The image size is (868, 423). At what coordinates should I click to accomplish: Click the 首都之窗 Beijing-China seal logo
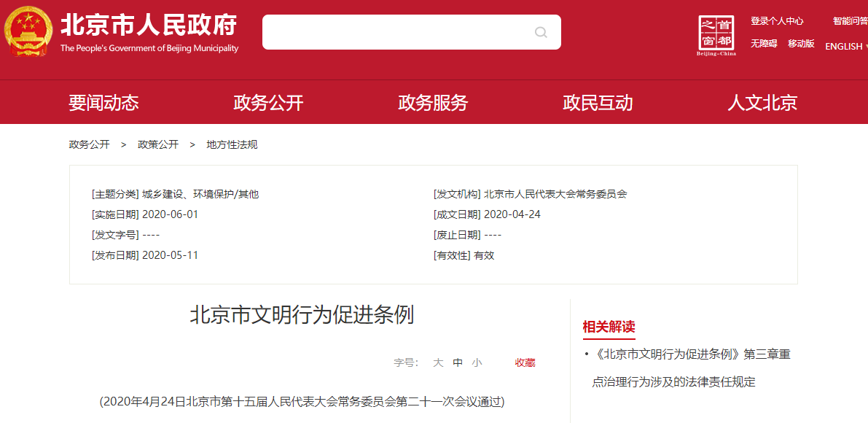pyautogui.click(x=716, y=34)
